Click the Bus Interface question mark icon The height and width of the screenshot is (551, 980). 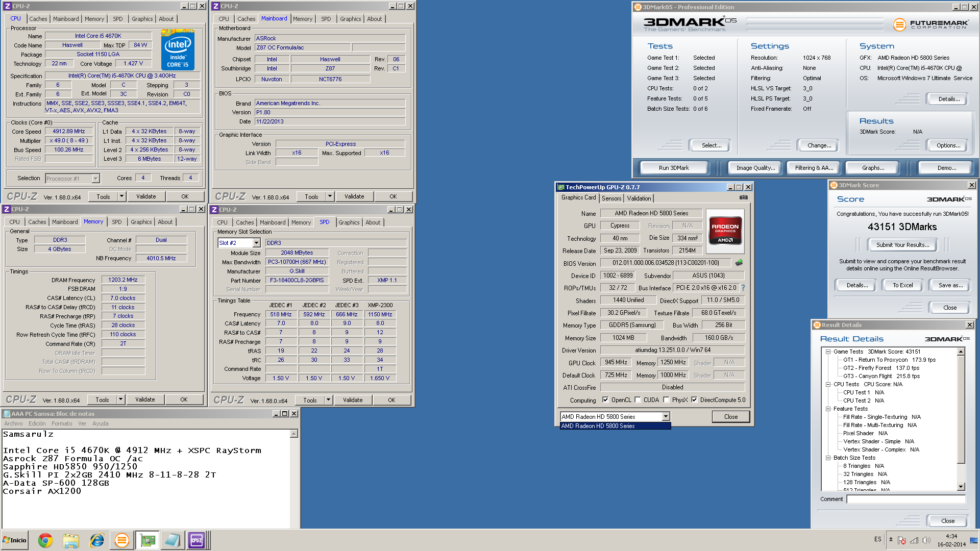pyautogui.click(x=743, y=288)
